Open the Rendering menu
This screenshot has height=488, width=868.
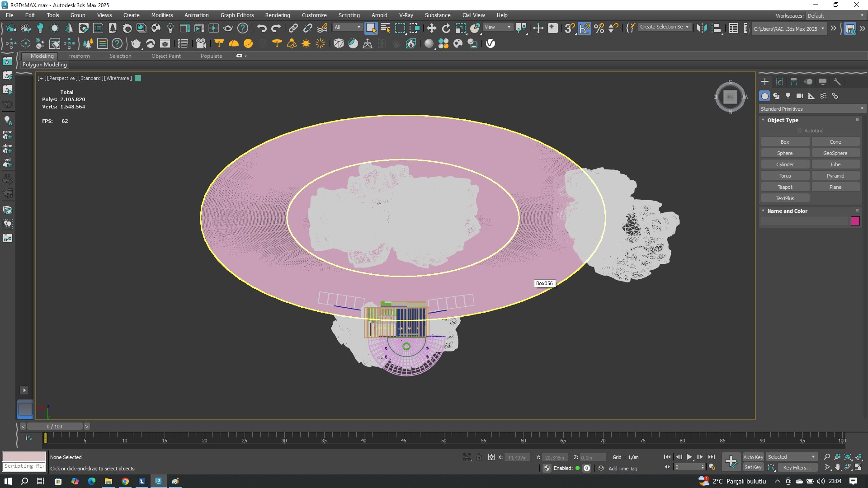[x=277, y=15]
